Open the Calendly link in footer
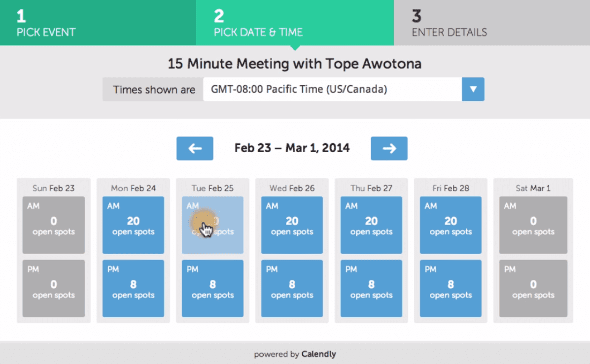This screenshot has height=364, width=590. point(318,354)
